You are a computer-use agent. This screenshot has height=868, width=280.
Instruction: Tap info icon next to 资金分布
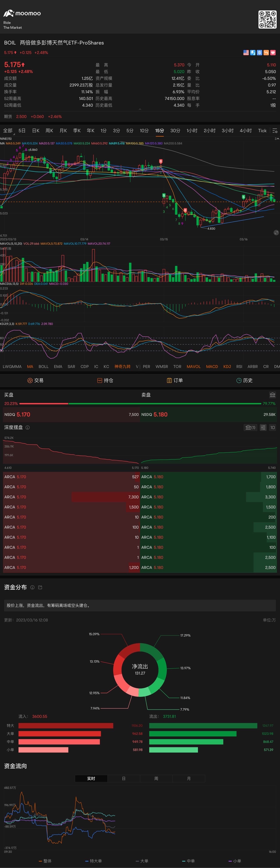click(x=32, y=587)
